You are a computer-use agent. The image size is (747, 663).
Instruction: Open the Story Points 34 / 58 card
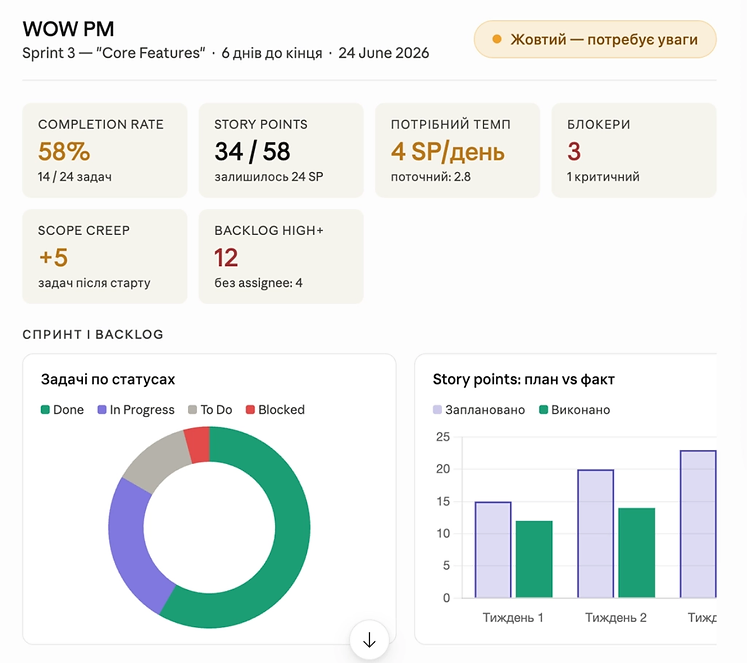(281, 150)
